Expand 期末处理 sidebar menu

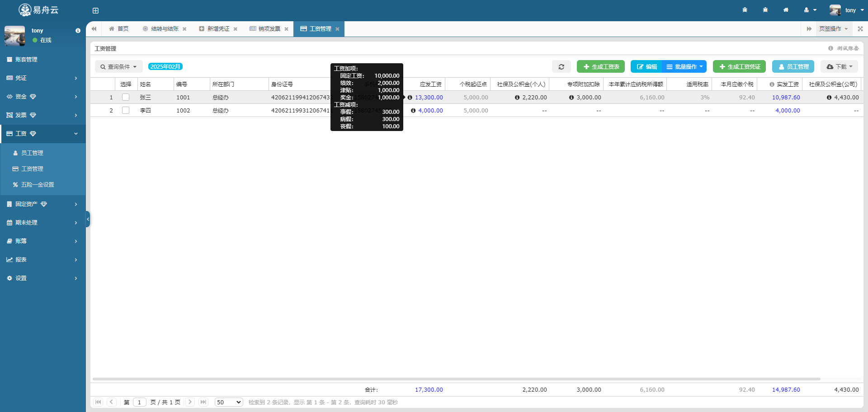click(x=43, y=222)
